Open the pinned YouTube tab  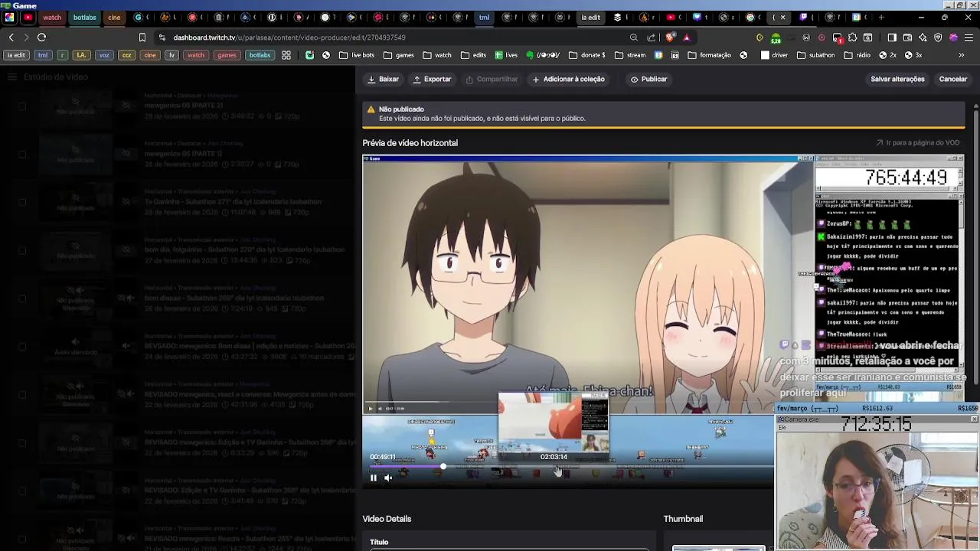click(28, 17)
